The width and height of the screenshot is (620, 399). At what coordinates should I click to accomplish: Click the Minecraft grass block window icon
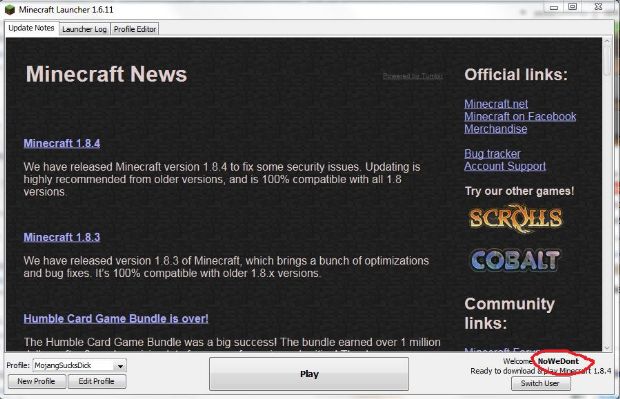(10, 9)
